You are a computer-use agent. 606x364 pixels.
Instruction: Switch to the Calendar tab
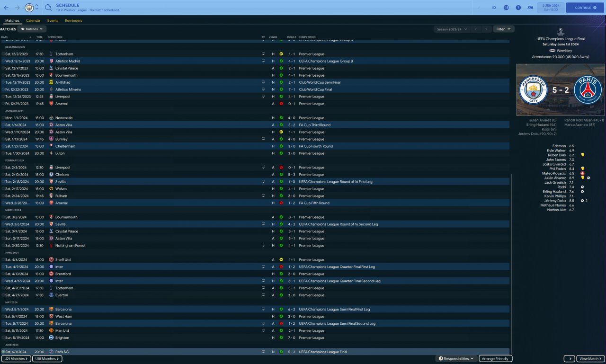(33, 21)
